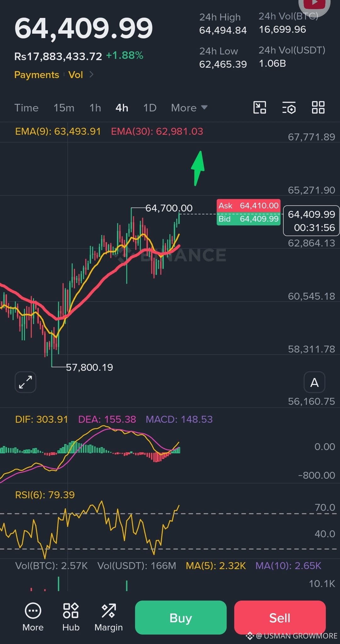Tap the 64,700.00 high marker
Screen dimensions: 340x644
click(x=169, y=208)
